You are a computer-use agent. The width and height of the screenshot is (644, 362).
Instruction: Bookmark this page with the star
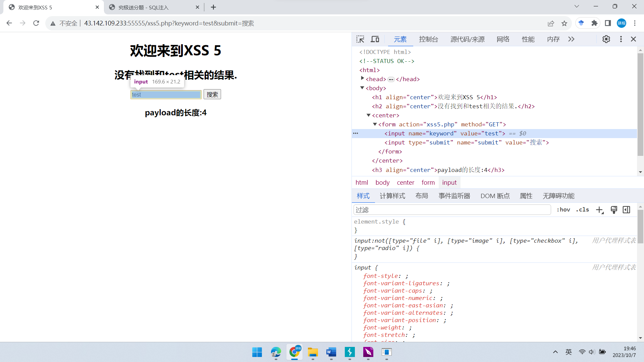[564, 23]
